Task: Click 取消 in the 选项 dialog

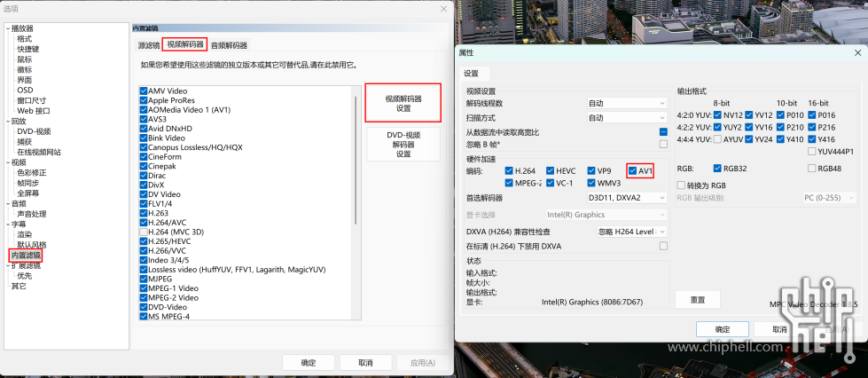Action: coord(365,363)
